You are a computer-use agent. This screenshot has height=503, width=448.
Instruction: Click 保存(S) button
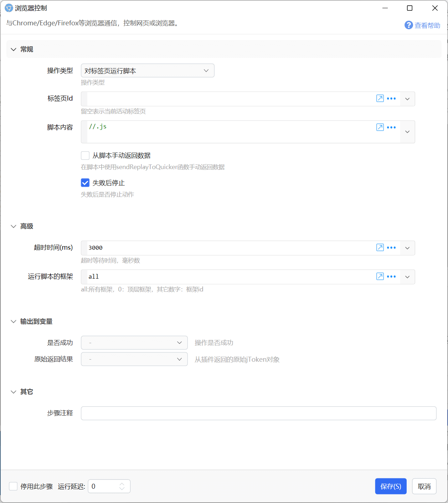pos(391,486)
